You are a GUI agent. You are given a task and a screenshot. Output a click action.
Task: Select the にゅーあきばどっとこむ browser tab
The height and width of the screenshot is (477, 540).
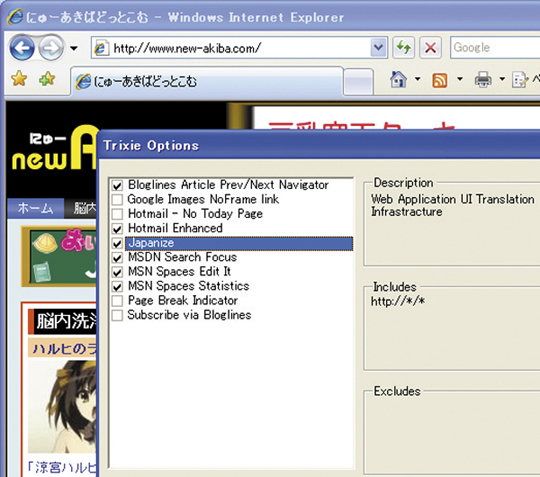click(x=207, y=82)
